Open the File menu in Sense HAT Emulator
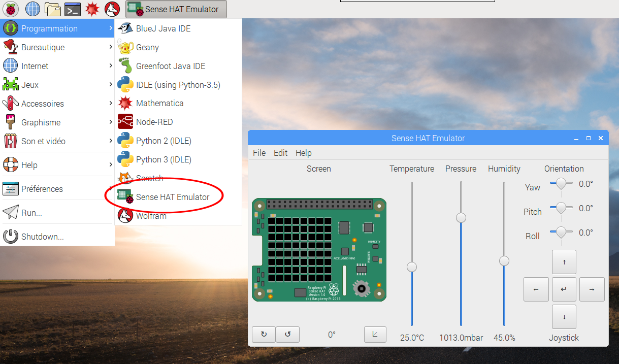This screenshot has width=619, height=364. pyautogui.click(x=259, y=153)
